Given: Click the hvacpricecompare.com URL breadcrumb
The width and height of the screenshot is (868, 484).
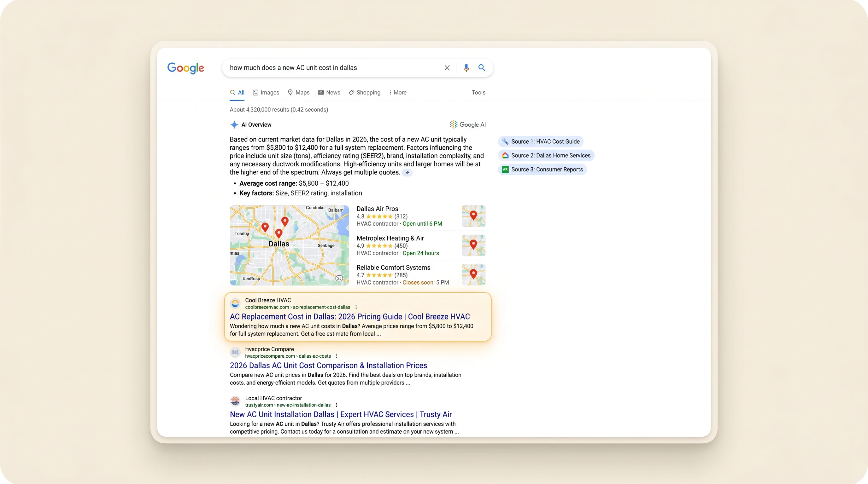Looking at the screenshot, I should [288, 356].
